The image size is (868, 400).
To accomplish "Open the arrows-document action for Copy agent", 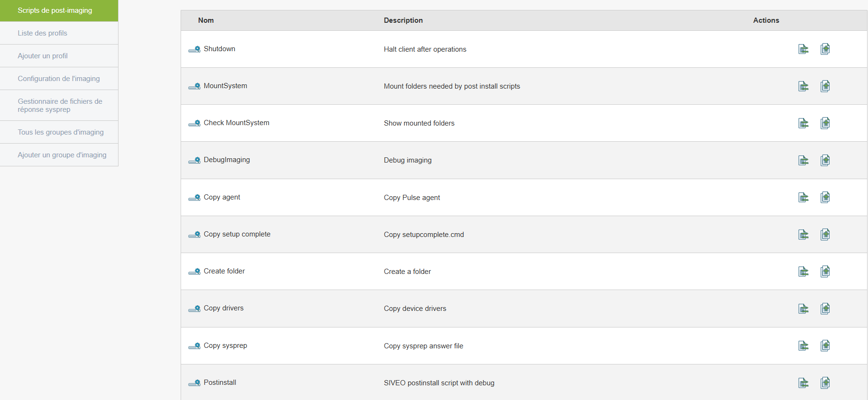I will pos(803,197).
